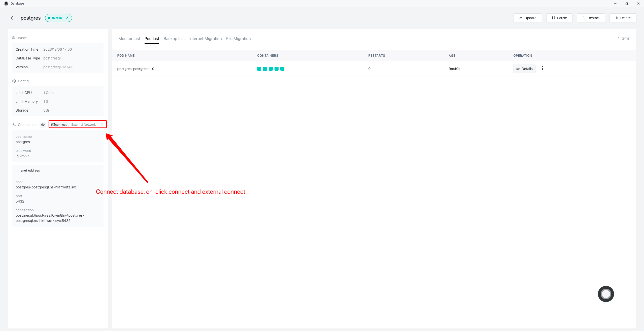Screen dimensions: 644x331
Task: Click the Delete trash button
Action: (x=623, y=18)
